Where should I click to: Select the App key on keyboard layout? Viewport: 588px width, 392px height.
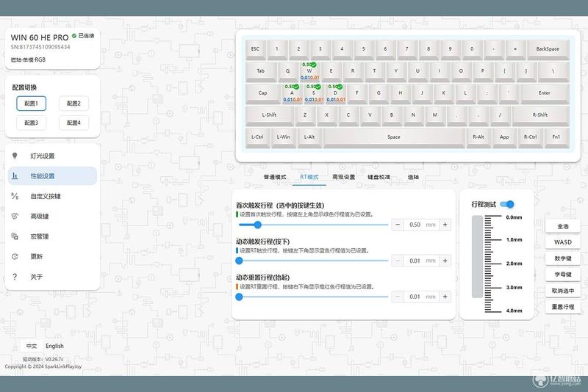pyautogui.click(x=504, y=137)
